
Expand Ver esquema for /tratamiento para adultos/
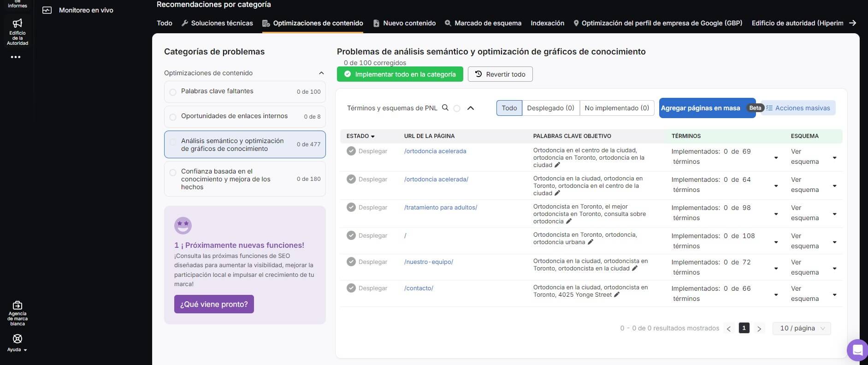pyautogui.click(x=834, y=214)
